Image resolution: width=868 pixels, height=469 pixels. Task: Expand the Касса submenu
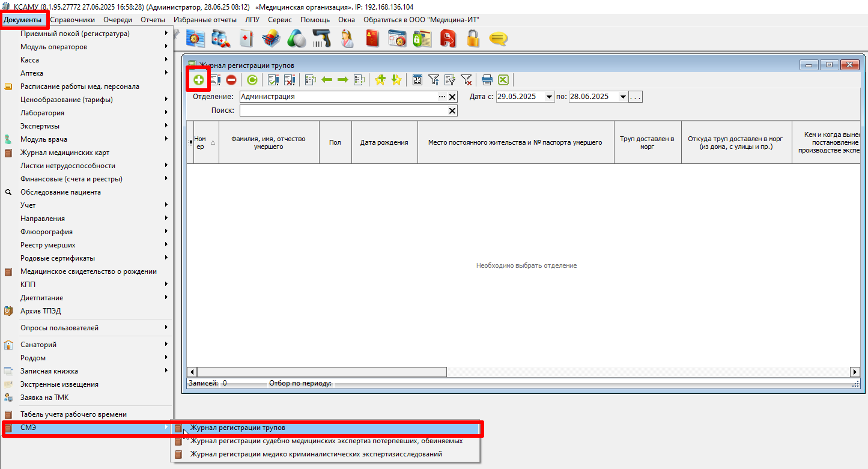88,60
